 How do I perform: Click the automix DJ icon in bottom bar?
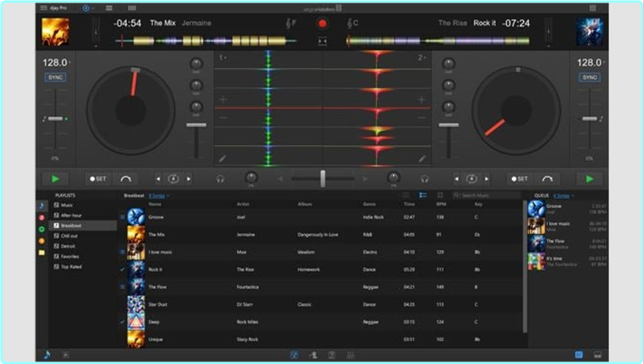[313, 355]
